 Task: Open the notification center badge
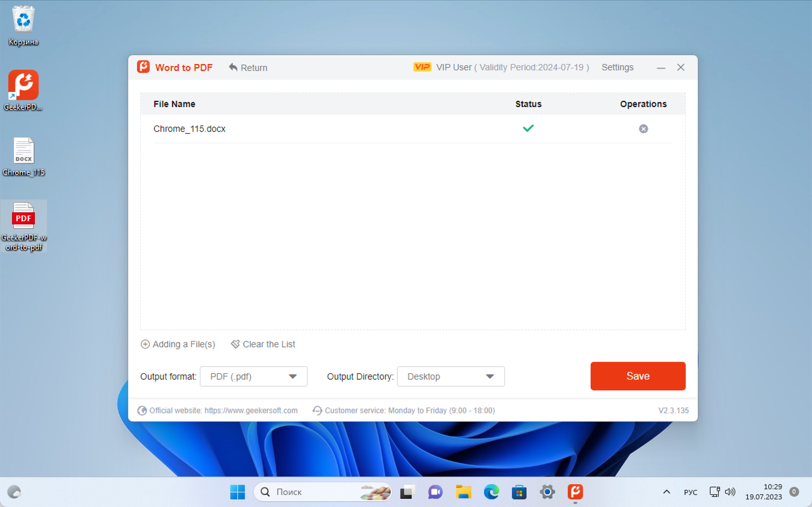point(794,492)
